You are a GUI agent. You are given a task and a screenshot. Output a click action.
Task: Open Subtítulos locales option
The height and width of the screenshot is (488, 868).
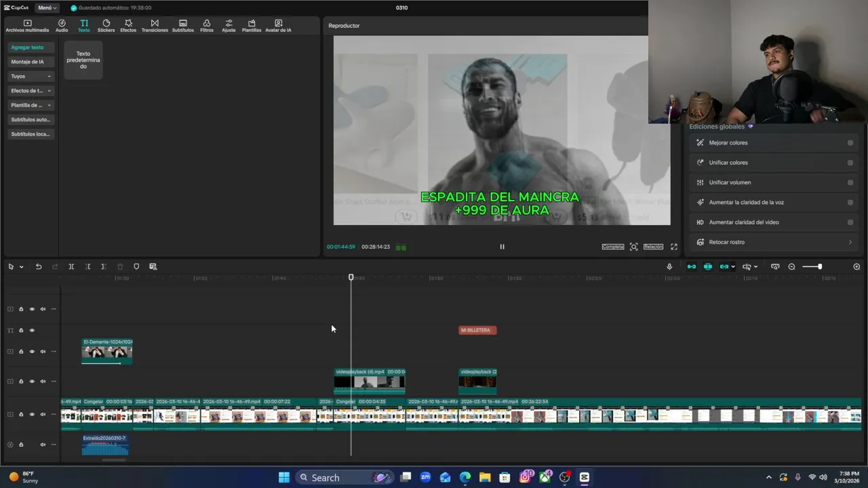click(x=31, y=134)
